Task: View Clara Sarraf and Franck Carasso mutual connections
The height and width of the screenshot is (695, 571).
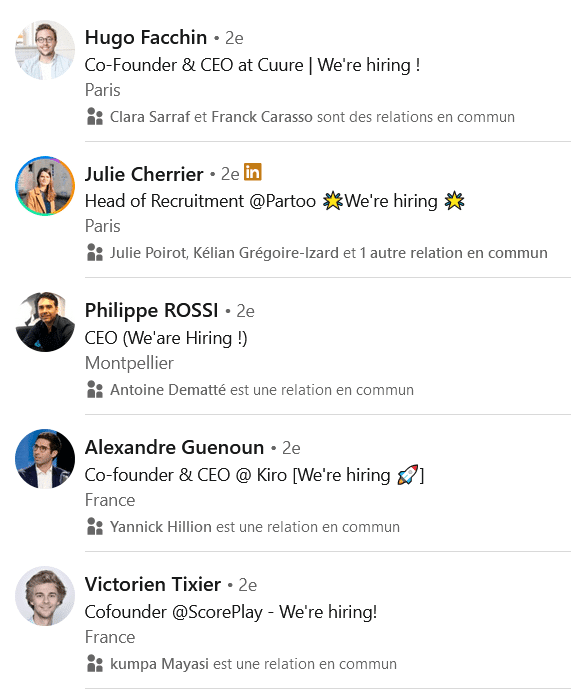Action: point(312,117)
